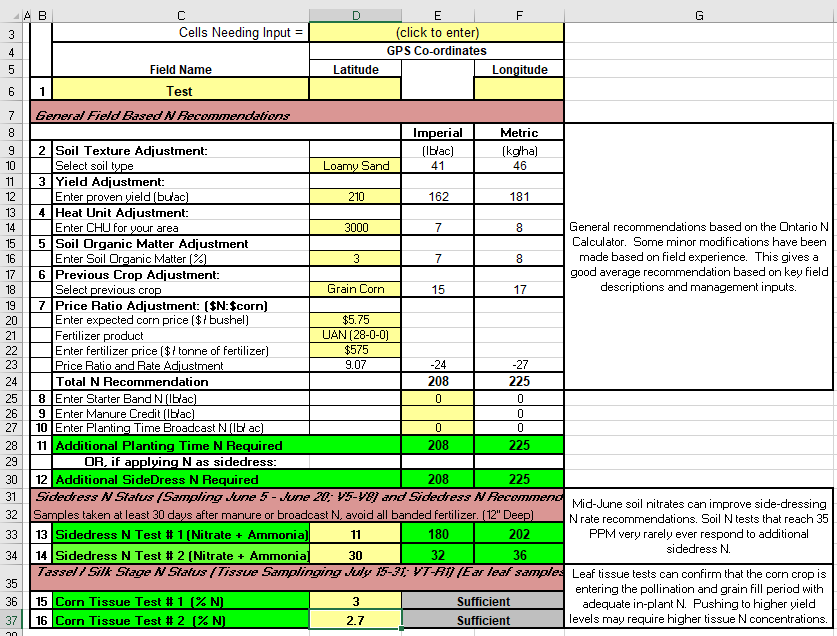Click the price ratio value 9.07
Viewport: 837px width, 636px height.
[355, 365]
